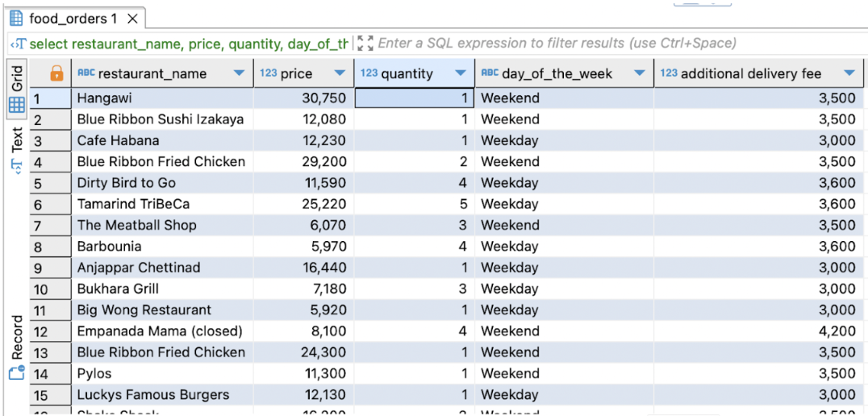The image size is (868, 416).
Task: Select the restaurant_name column header
Action: click(163, 73)
